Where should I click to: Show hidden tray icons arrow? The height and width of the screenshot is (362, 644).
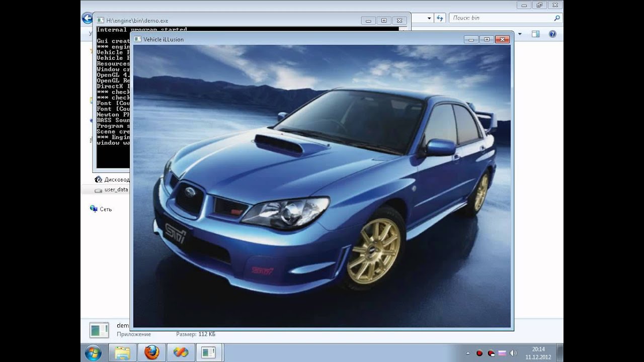tap(468, 353)
